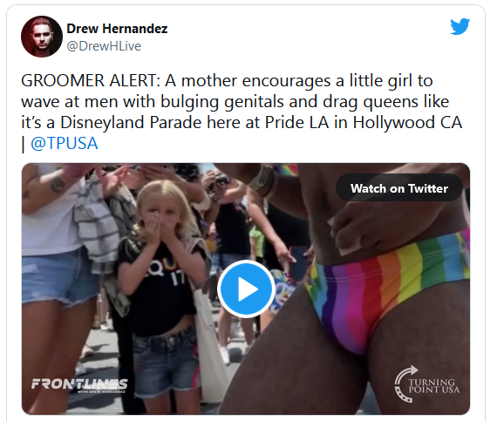Click the embedded video thumbnail

[x=246, y=289]
